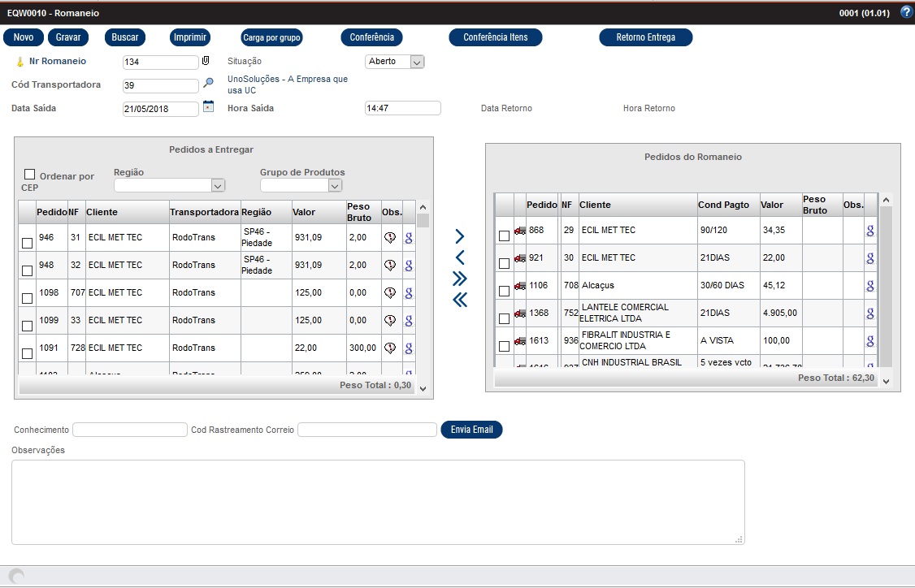Click the Conferência Itens button
Screen dimensions: 915x588
click(495, 37)
